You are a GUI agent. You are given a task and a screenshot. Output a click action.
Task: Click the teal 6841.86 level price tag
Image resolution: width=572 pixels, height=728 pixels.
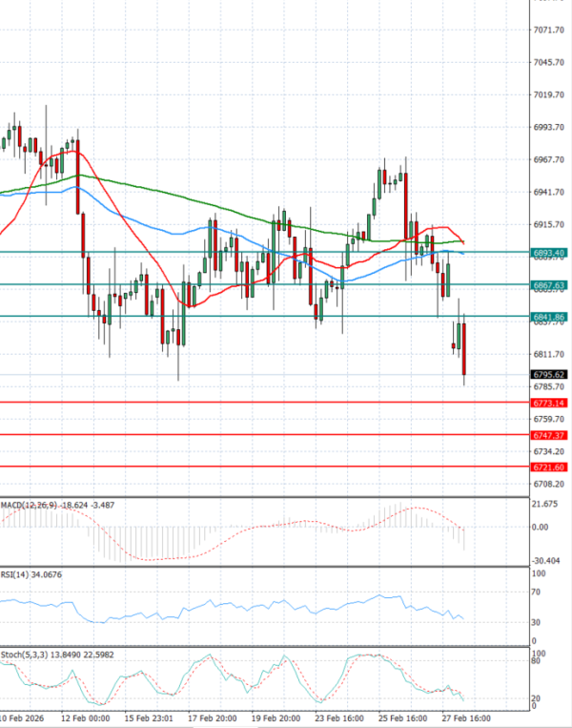[547, 316]
